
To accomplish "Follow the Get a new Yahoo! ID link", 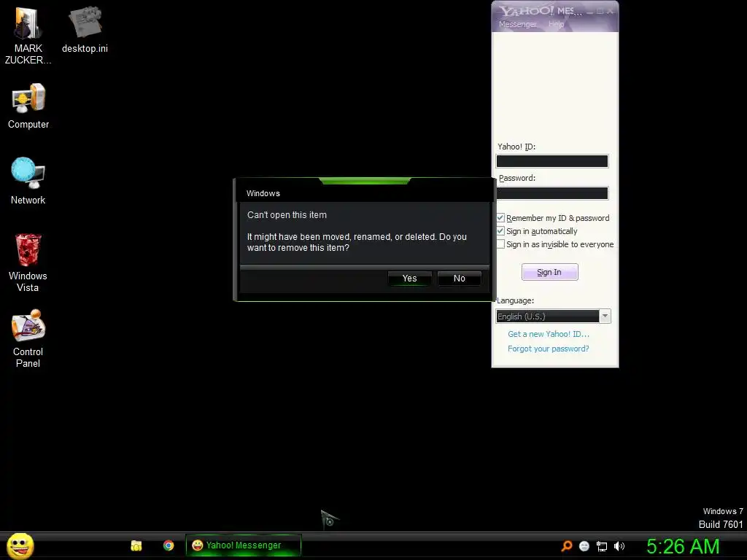I will (549, 334).
